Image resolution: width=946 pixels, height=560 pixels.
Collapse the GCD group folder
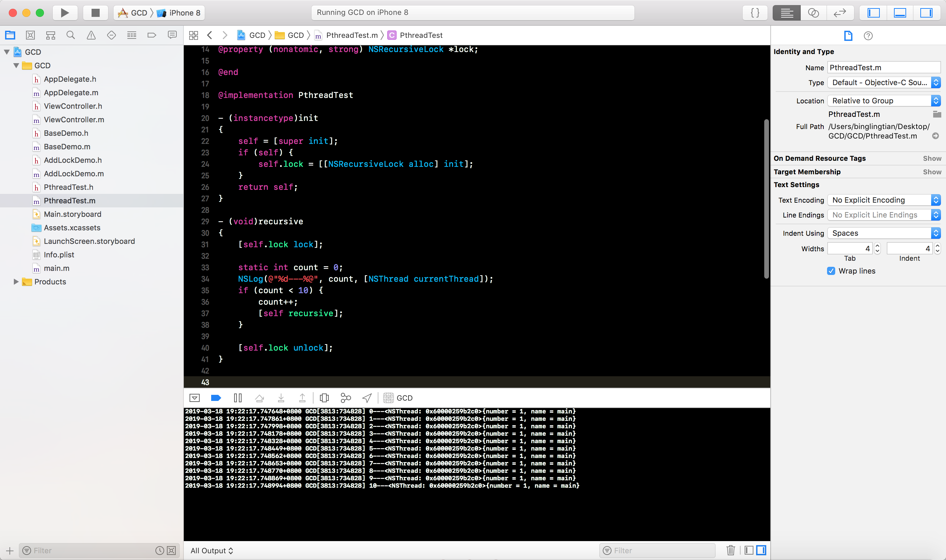tap(16, 66)
